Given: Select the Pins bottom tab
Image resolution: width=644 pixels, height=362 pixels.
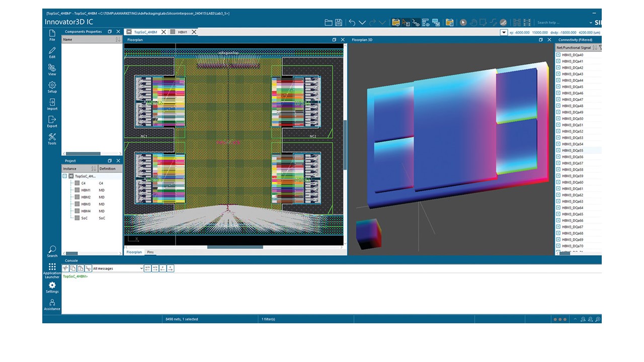Looking at the screenshot, I should (150, 252).
